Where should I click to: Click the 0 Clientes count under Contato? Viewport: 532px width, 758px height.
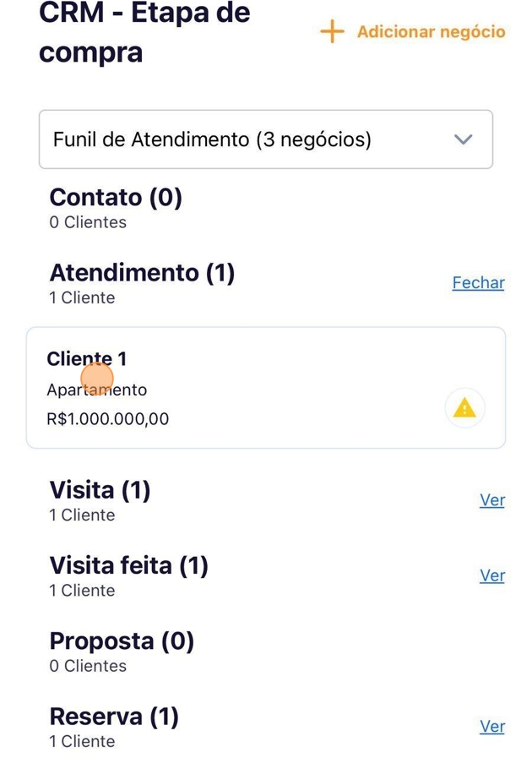(88, 223)
